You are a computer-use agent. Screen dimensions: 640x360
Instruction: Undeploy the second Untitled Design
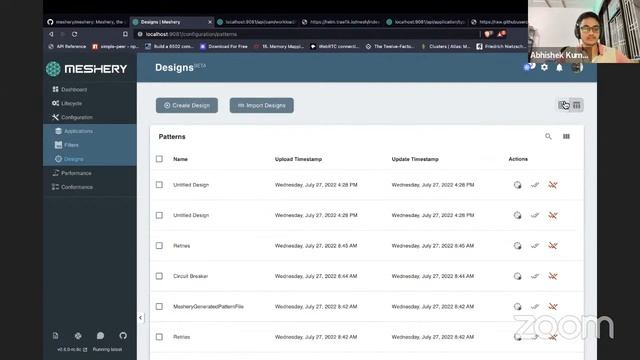(553, 215)
